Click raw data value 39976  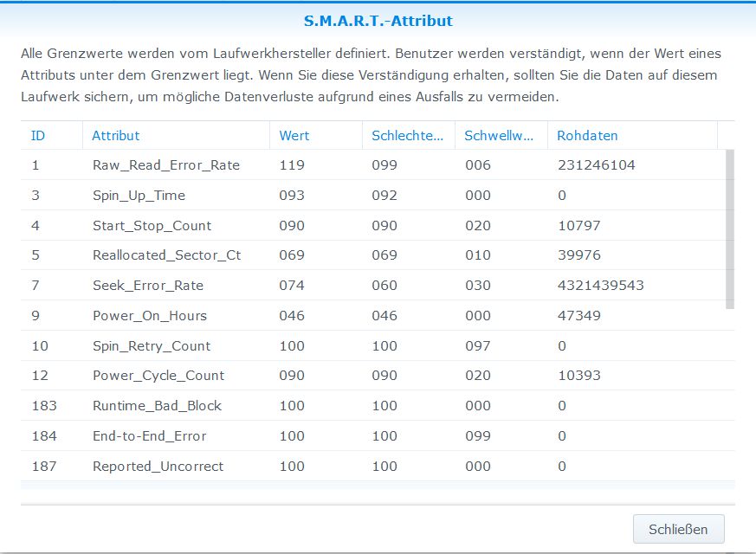pos(579,255)
